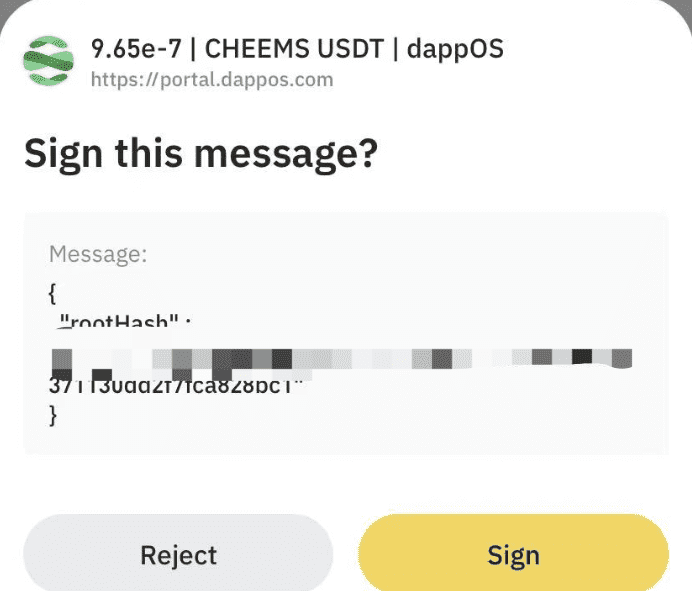692x591 pixels.
Task: Select the opening curly brace
Action: (52, 294)
